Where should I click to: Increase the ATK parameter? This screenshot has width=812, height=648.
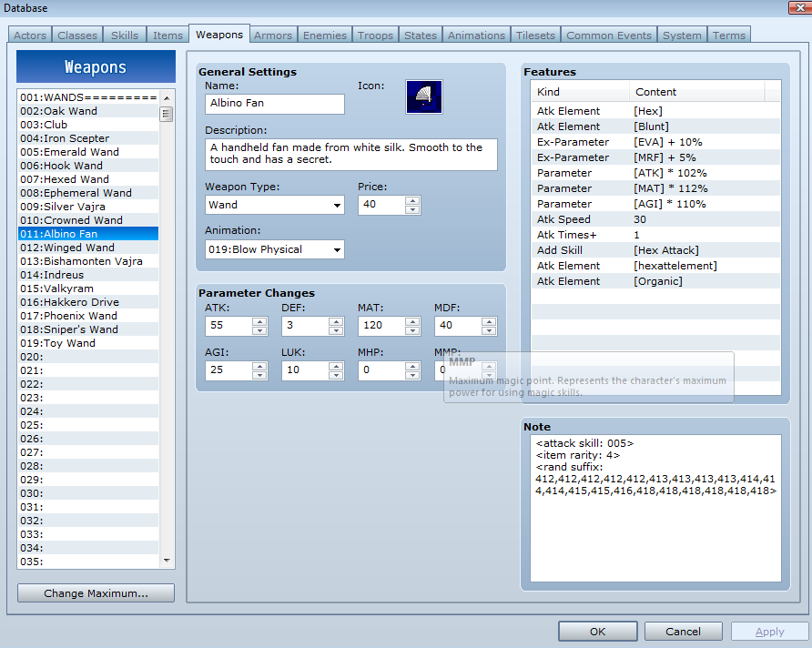259,322
